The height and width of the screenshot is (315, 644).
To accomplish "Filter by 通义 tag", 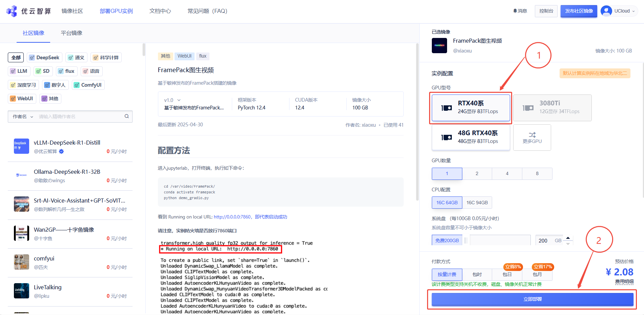I will [76, 58].
